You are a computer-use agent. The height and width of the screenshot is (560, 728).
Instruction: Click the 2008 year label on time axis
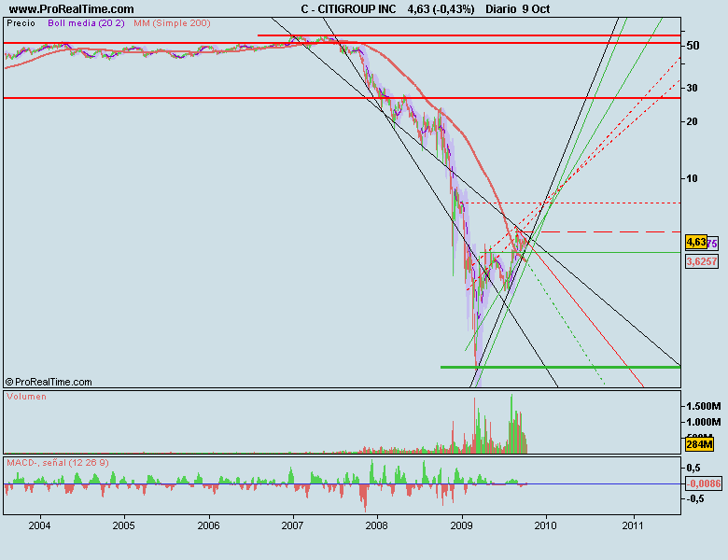[x=377, y=525]
